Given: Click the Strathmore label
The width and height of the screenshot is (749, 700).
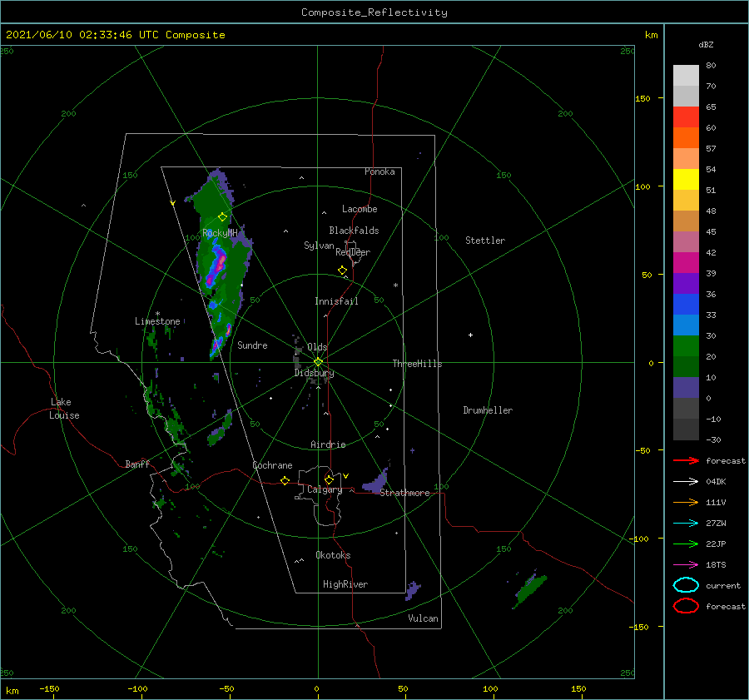Looking at the screenshot, I should pos(404,493).
